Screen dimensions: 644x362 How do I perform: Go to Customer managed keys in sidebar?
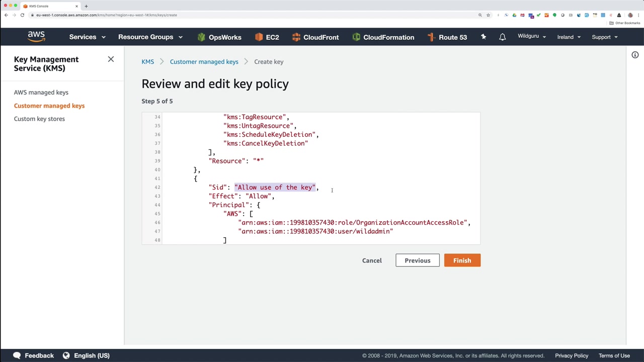pos(49,106)
